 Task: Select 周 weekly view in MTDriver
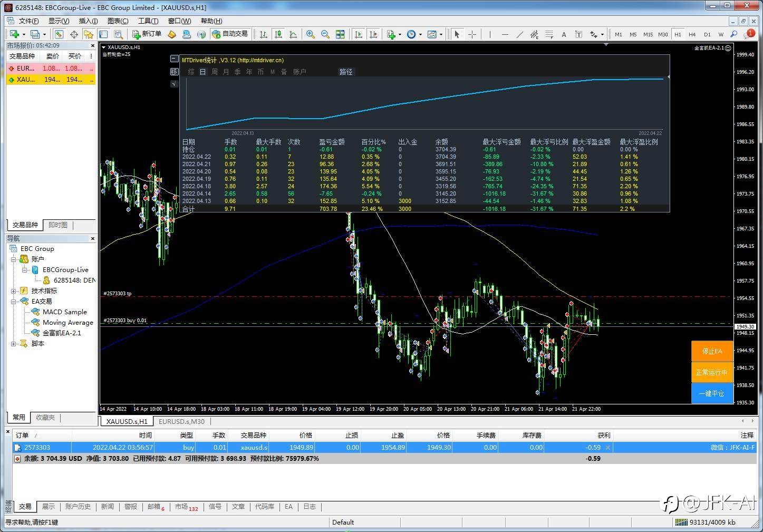pos(215,72)
